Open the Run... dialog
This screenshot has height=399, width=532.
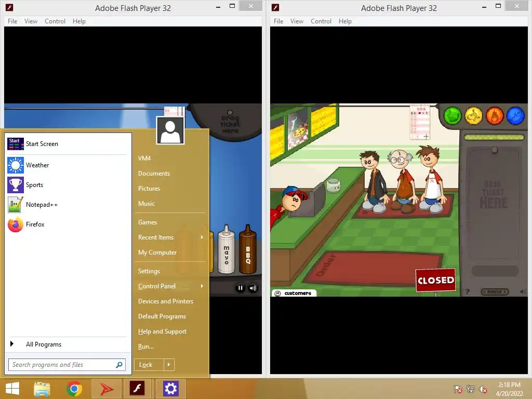click(x=146, y=347)
